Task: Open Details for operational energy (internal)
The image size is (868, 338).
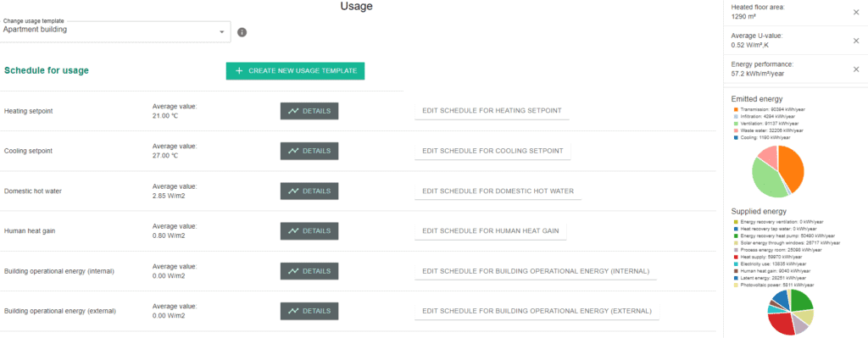Action: pyautogui.click(x=309, y=271)
